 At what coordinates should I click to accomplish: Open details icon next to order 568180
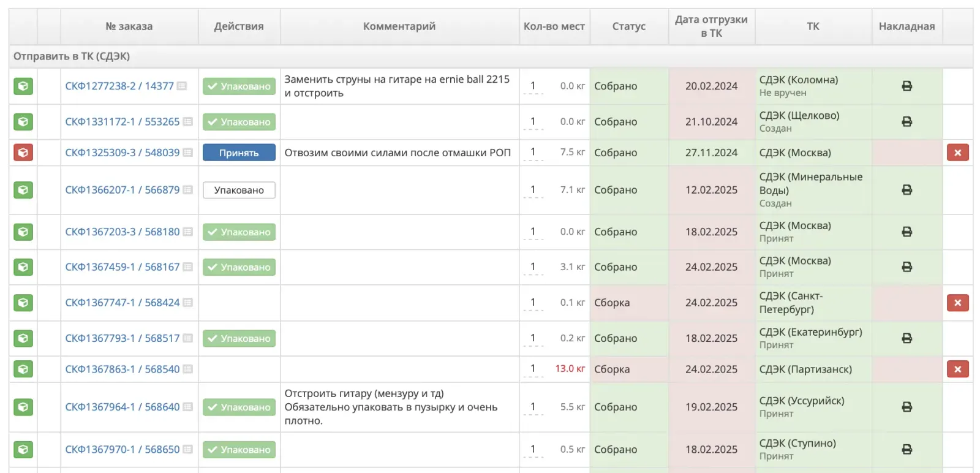(188, 232)
